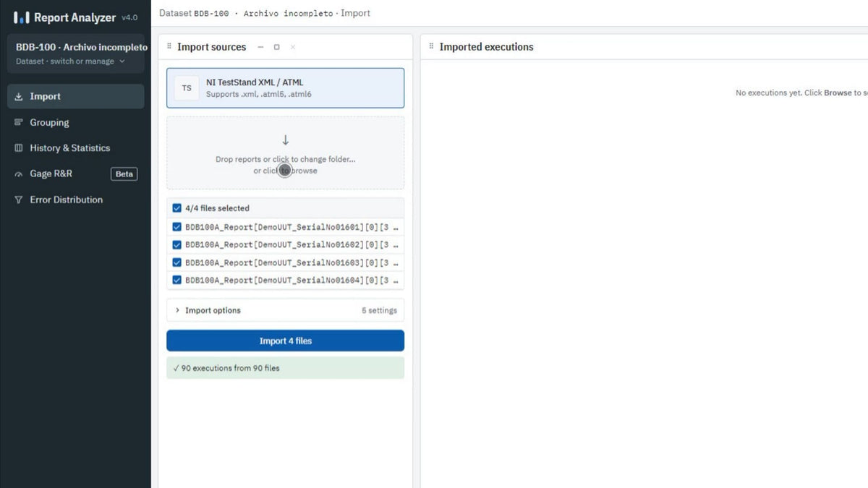Click the 'No executions yet' message
Screen dimensions: 868x488
pos(801,93)
